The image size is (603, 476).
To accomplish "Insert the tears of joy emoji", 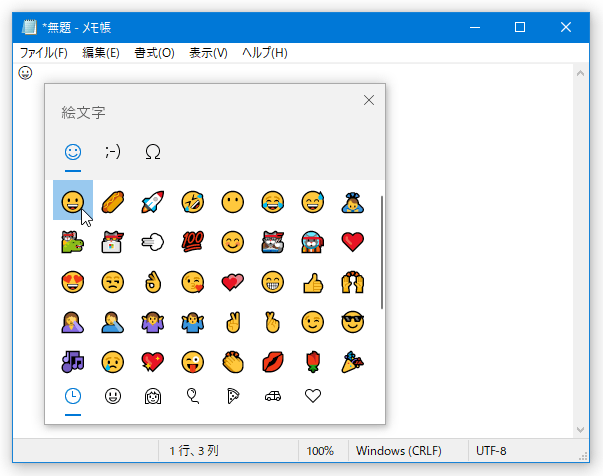I will pyautogui.click(x=273, y=201).
